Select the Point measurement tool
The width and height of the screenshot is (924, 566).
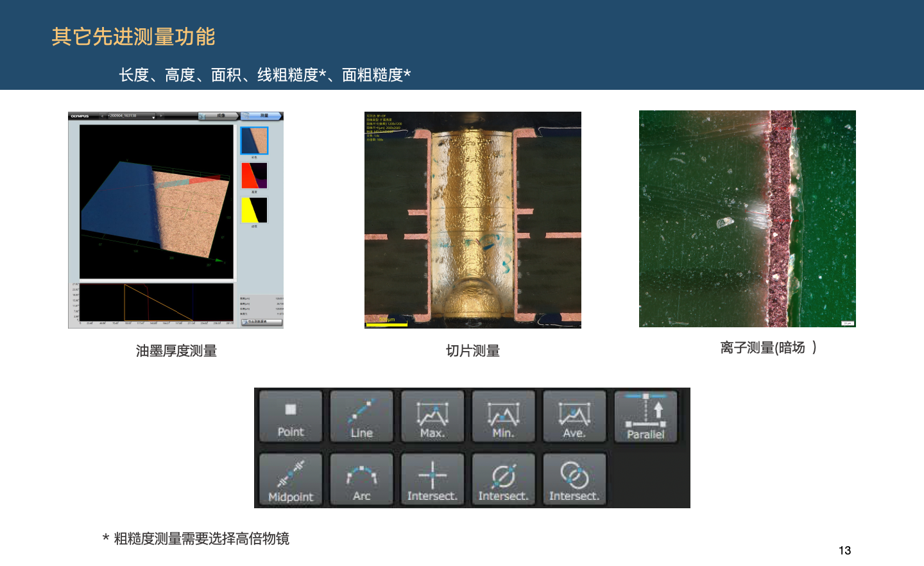(291, 416)
